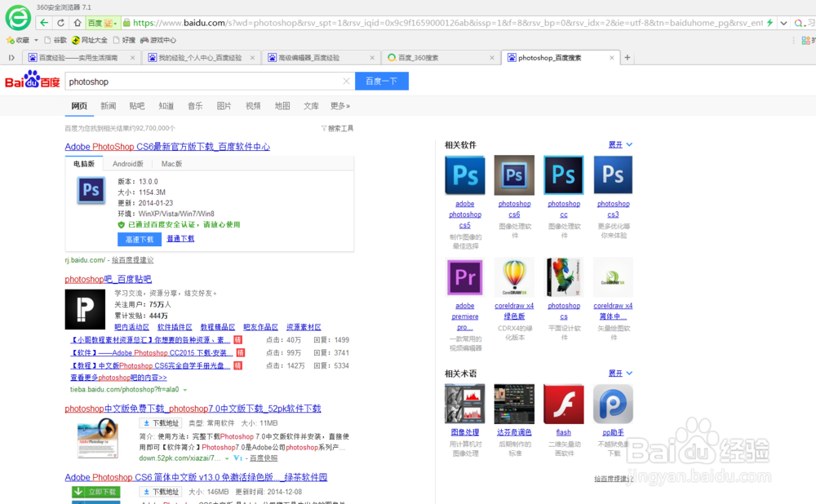Expand the tieba.baidu.com URL dropdown arrow
The height and width of the screenshot is (504, 816).
(184, 390)
